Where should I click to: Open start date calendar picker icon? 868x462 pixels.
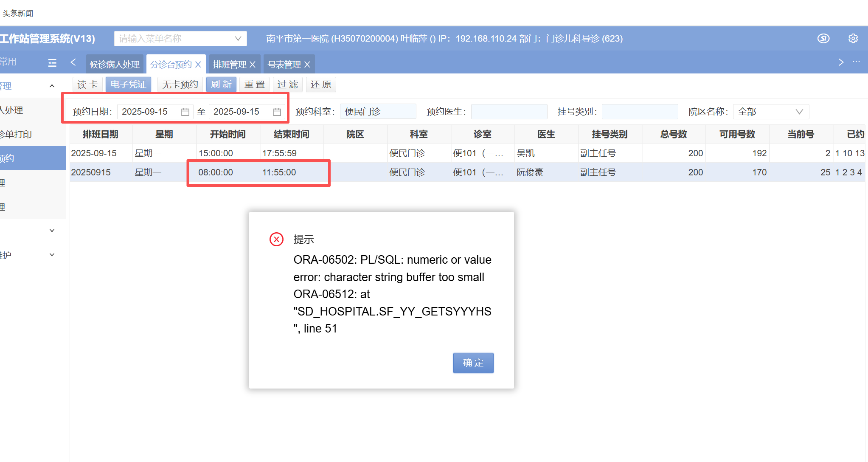point(185,112)
